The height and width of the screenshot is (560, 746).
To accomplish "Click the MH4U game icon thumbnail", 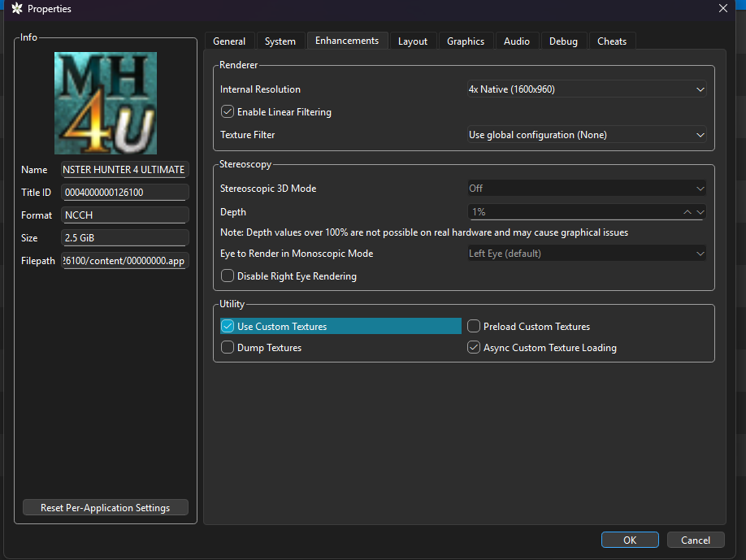I will (x=106, y=103).
